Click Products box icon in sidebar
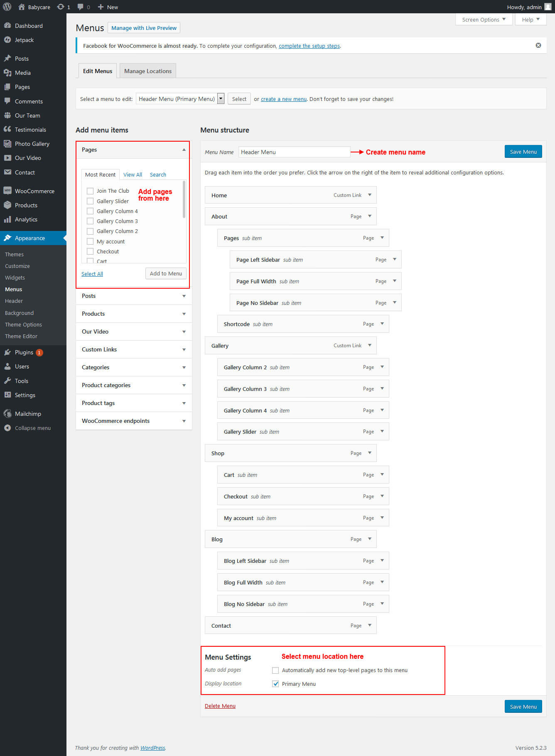 pos(7,205)
